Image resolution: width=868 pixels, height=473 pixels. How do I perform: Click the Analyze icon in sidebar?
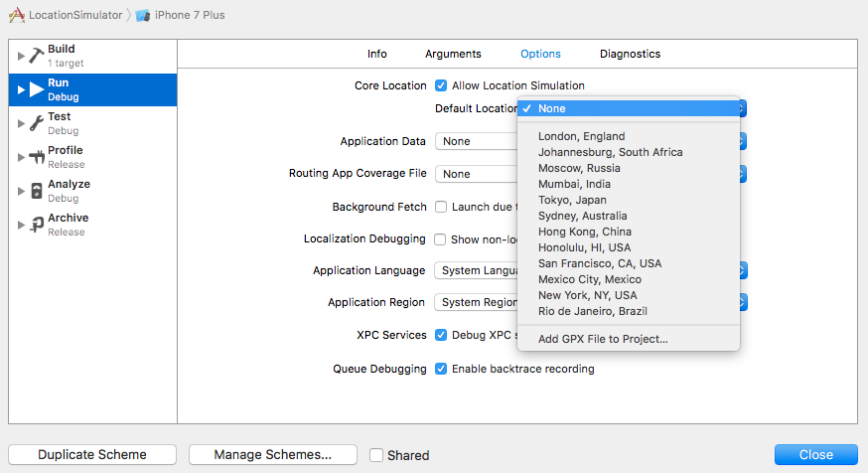[37, 191]
